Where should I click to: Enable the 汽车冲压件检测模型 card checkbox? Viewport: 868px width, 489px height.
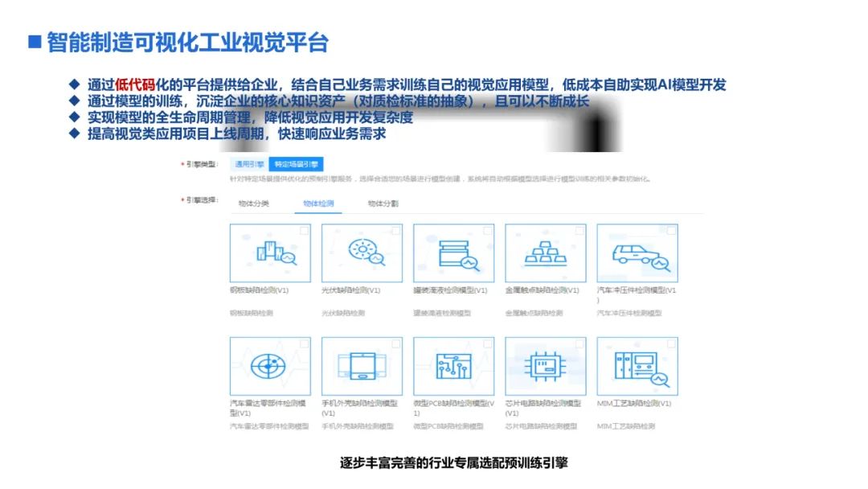tap(671, 230)
